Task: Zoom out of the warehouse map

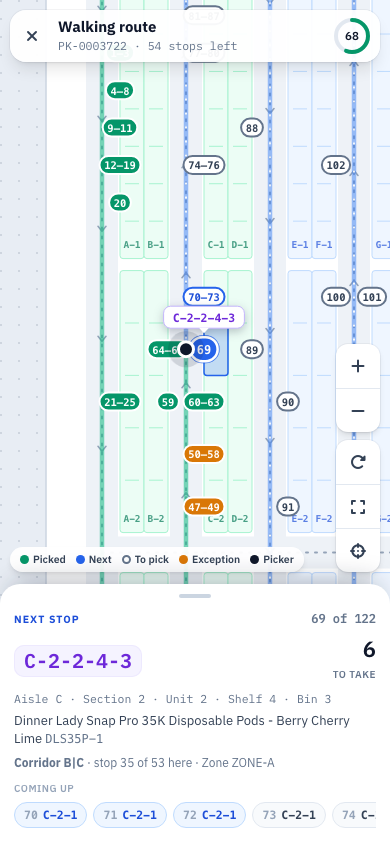Action: pos(358,411)
